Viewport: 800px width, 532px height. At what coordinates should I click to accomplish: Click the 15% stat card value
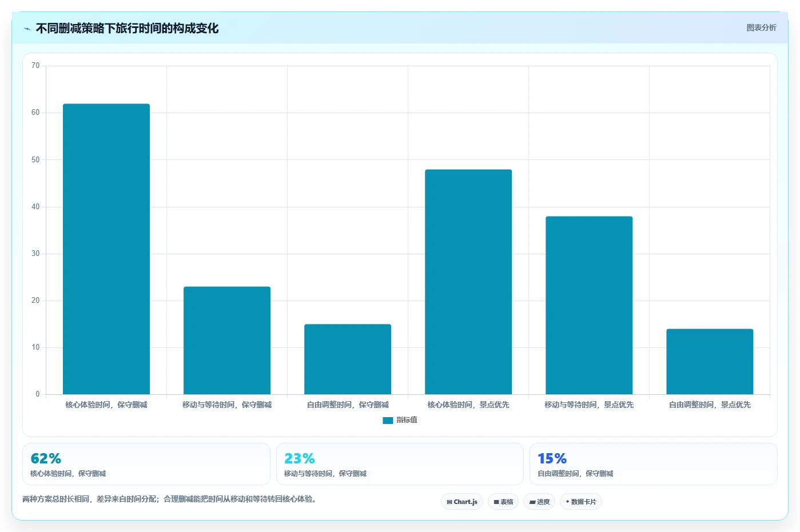[552, 458]
